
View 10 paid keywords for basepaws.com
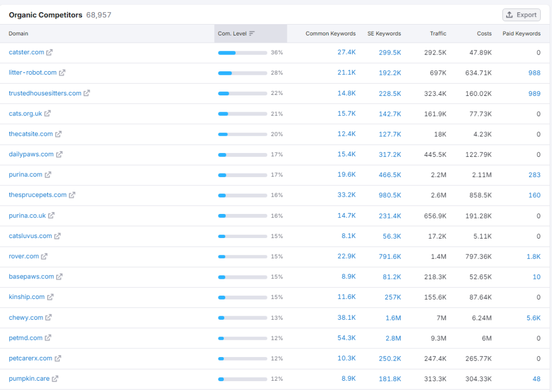coord(537,277)
